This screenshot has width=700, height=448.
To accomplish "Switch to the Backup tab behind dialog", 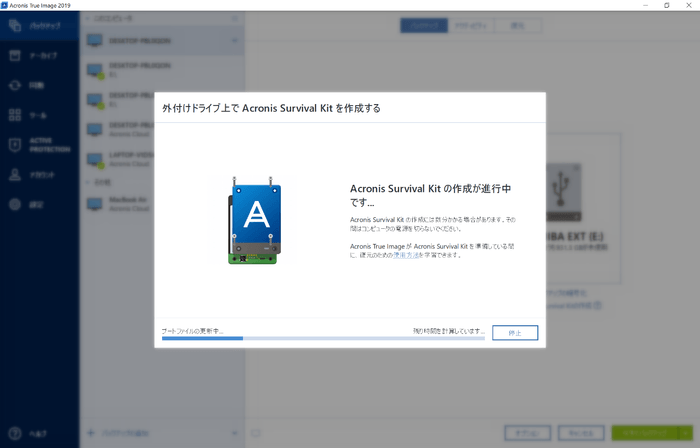I will pyautogui.click(x=424, y=25).
